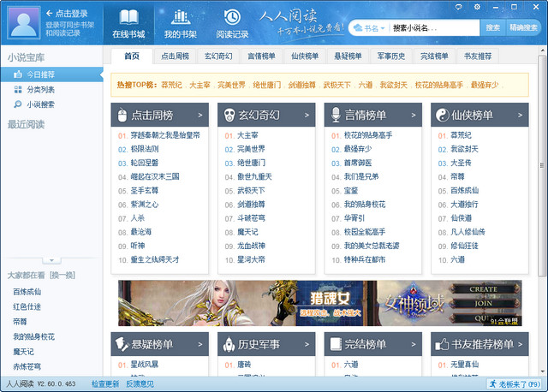Click the microphone icon of 言情榜单 header
The height and width of the screenshot is (392, 548).
point(336,115)
